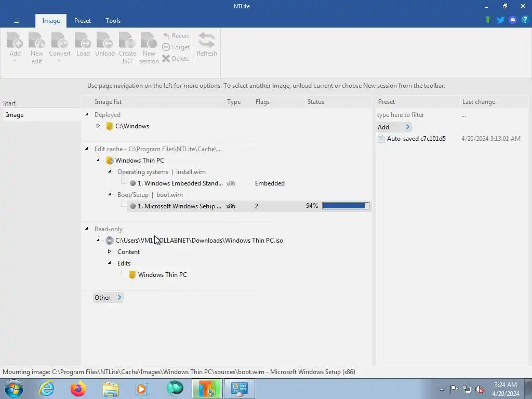This screenshot has height=399, width=532.
Task: Click the Convert toolbar icon
Action: 59,40
